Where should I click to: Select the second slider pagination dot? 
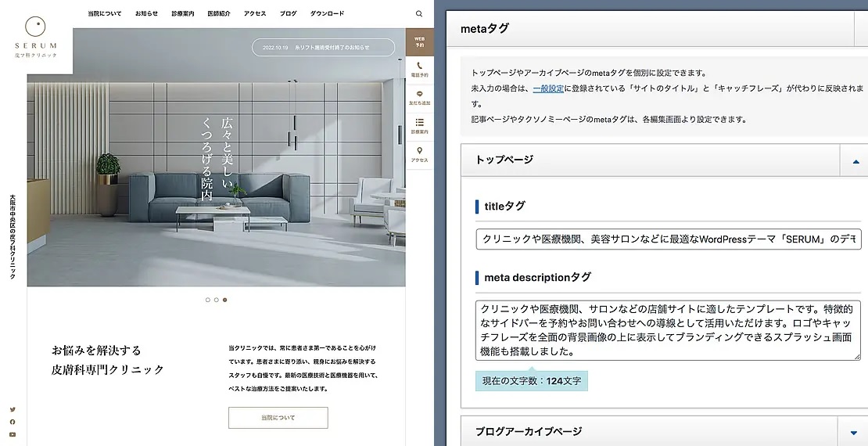pyautogui.click(x=217, y=300)
